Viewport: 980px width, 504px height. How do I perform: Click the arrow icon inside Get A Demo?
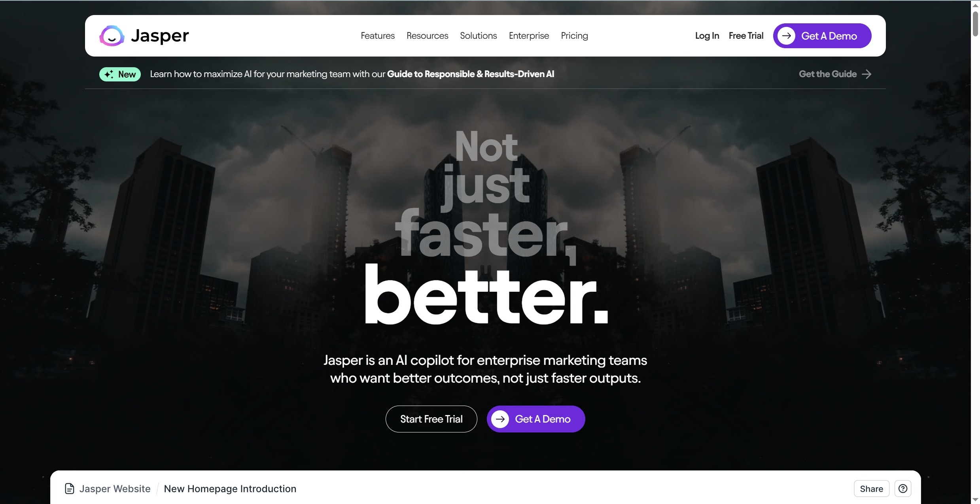pyautogui.click(x=787, y=36)
